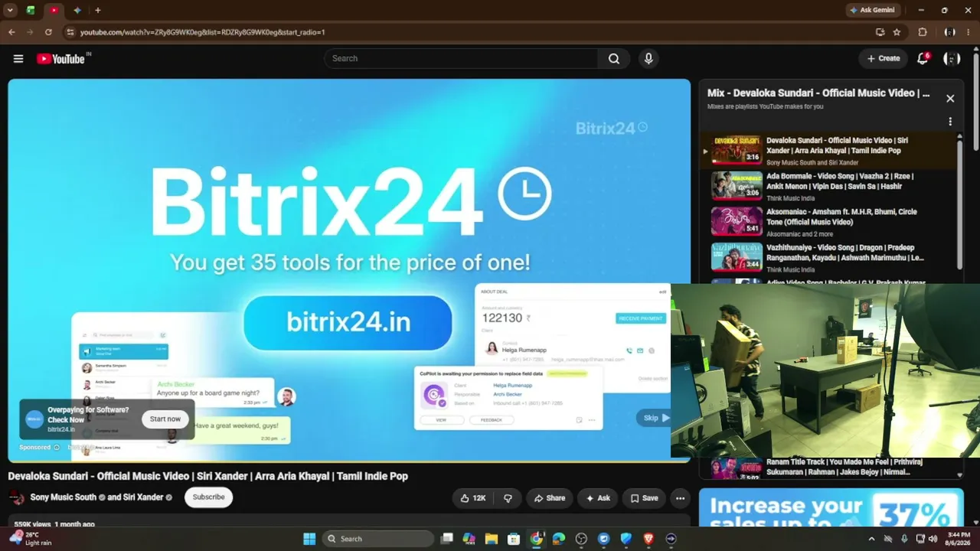Like the video with 12K likes

pos(472,498)
